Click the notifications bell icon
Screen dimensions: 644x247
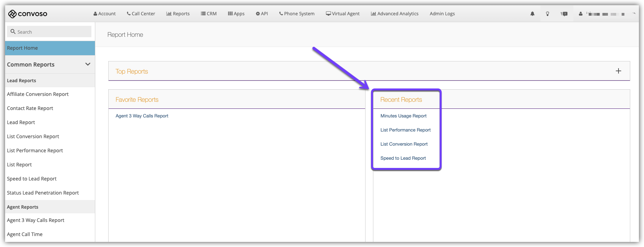[x=532, y=14]
